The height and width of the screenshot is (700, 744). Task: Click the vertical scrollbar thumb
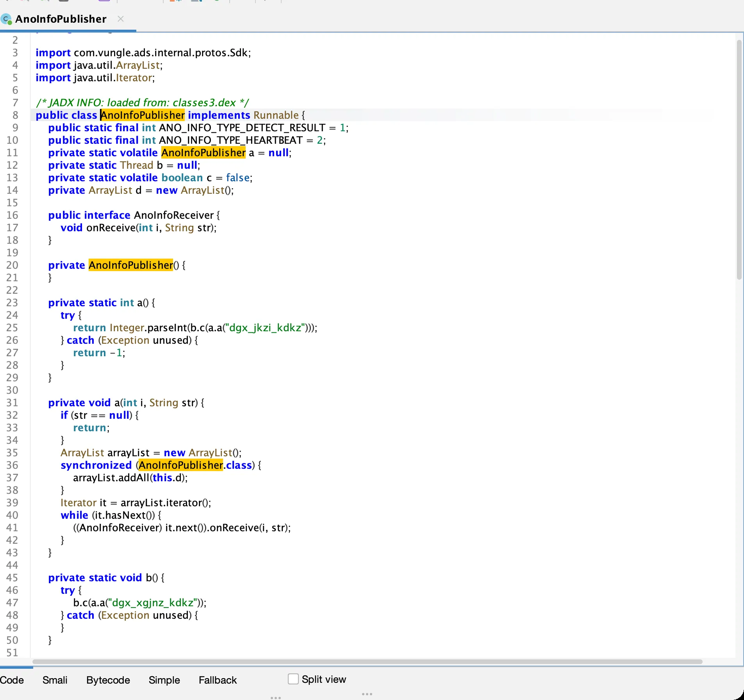click(739, 159)
